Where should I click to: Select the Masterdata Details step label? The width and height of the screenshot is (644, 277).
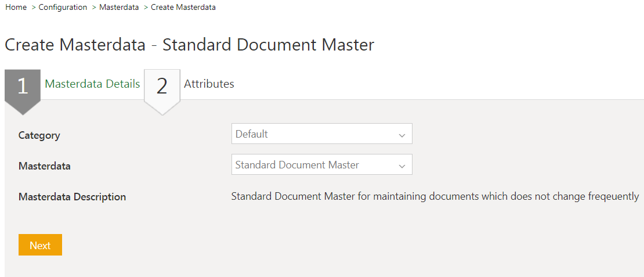(x=92, y=84)
